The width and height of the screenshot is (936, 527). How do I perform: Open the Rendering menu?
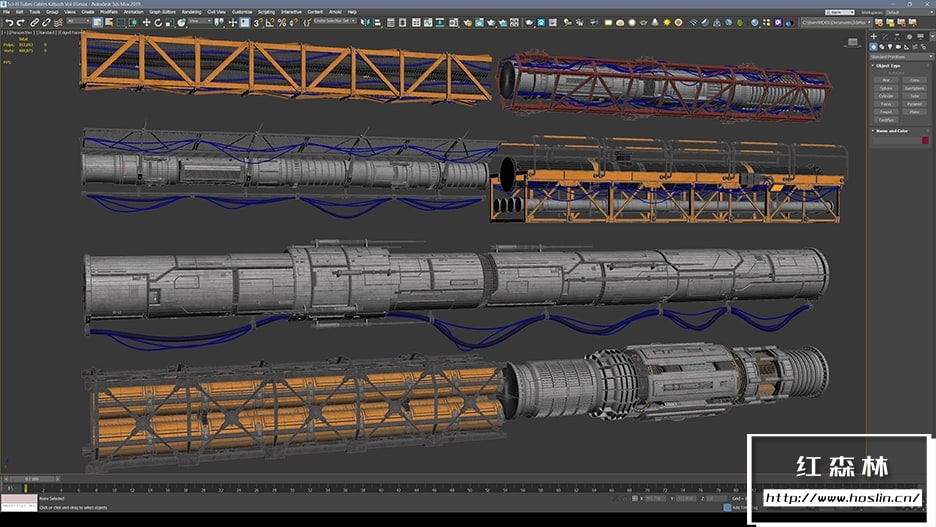tap(190, 12)
